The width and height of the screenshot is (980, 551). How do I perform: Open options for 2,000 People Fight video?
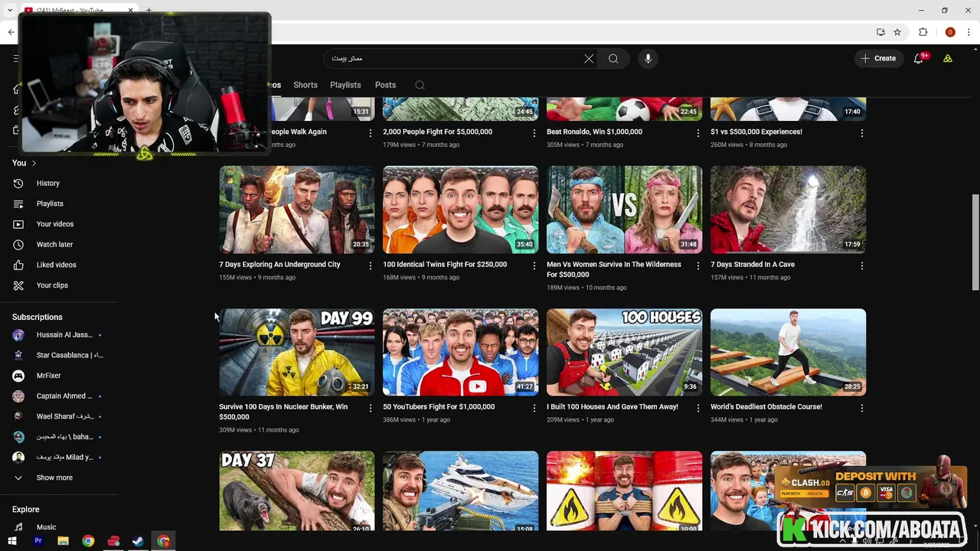pyautogui.click(x=534, y=133)
